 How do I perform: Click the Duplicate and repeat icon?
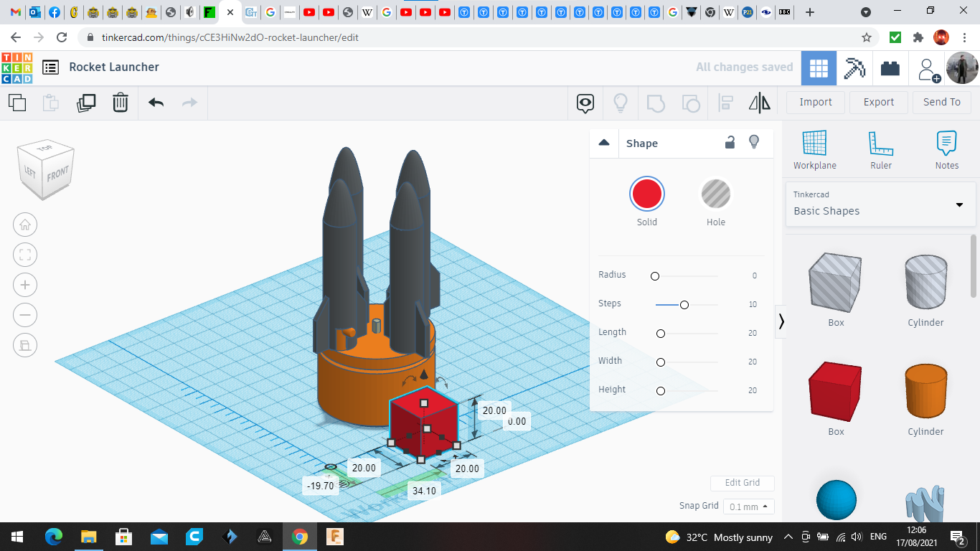coord(86,103)
